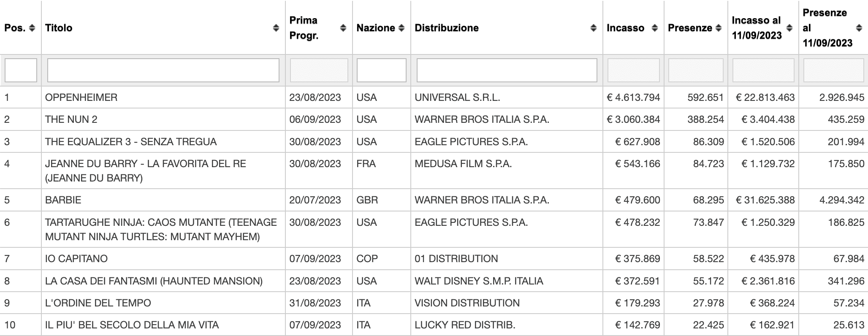Click the sort arrows next to Titolo
868x336 pixels.
(x=276, y=28)
